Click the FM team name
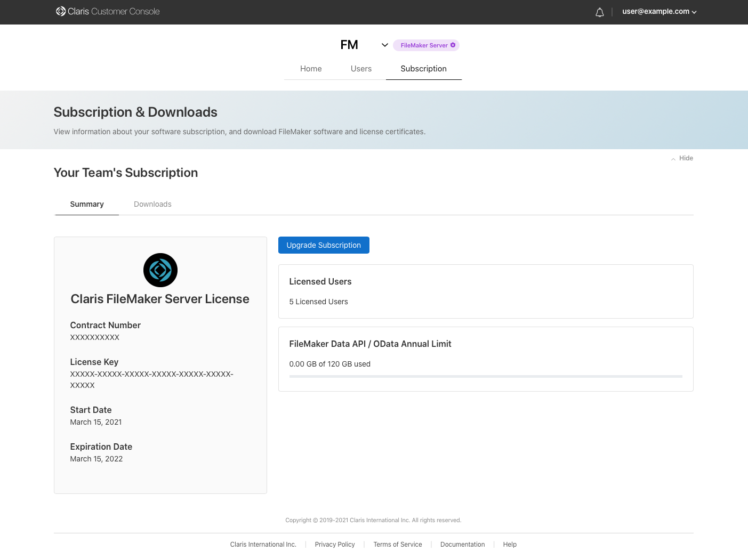 (349, 45)
